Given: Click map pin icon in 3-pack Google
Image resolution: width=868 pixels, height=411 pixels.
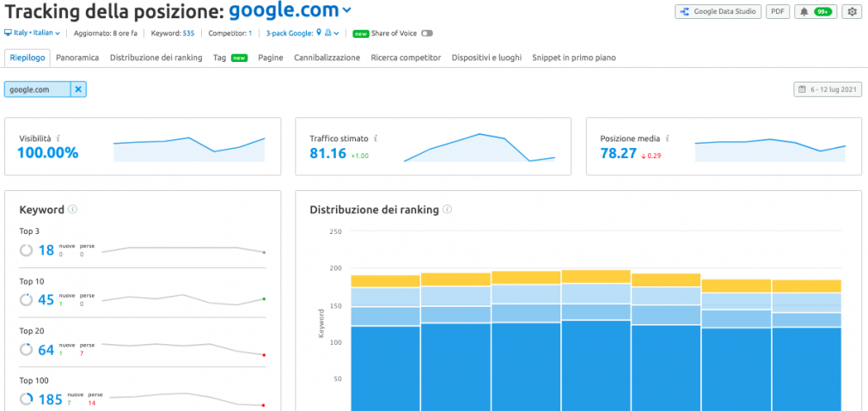Looking at the screenshot, I should (x=319, y=33).
